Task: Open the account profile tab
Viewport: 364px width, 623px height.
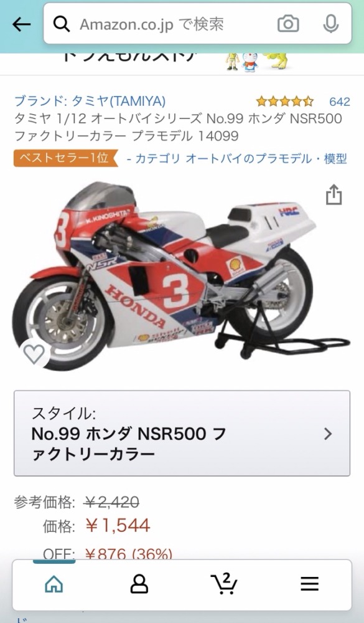Action: click(139, 584)
